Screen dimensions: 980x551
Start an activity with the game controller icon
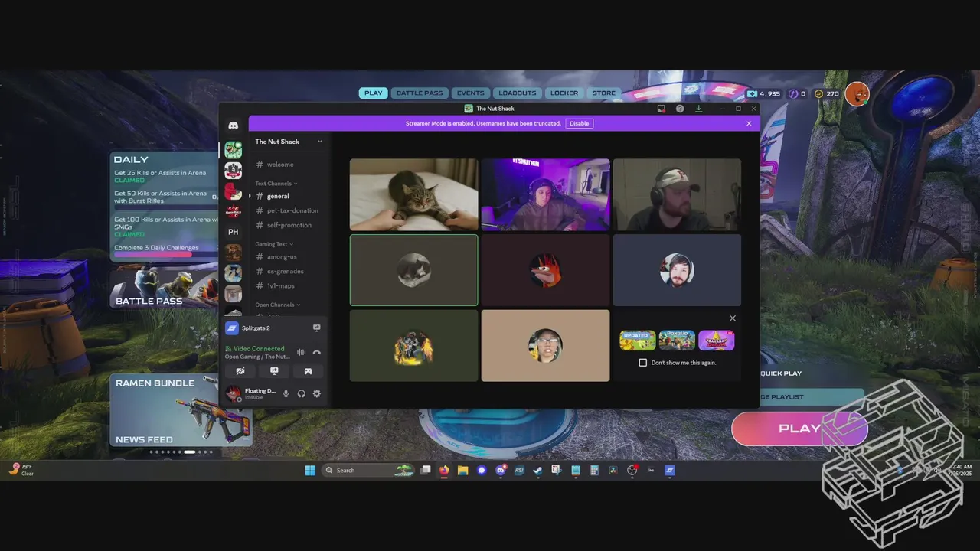[308, 371]
